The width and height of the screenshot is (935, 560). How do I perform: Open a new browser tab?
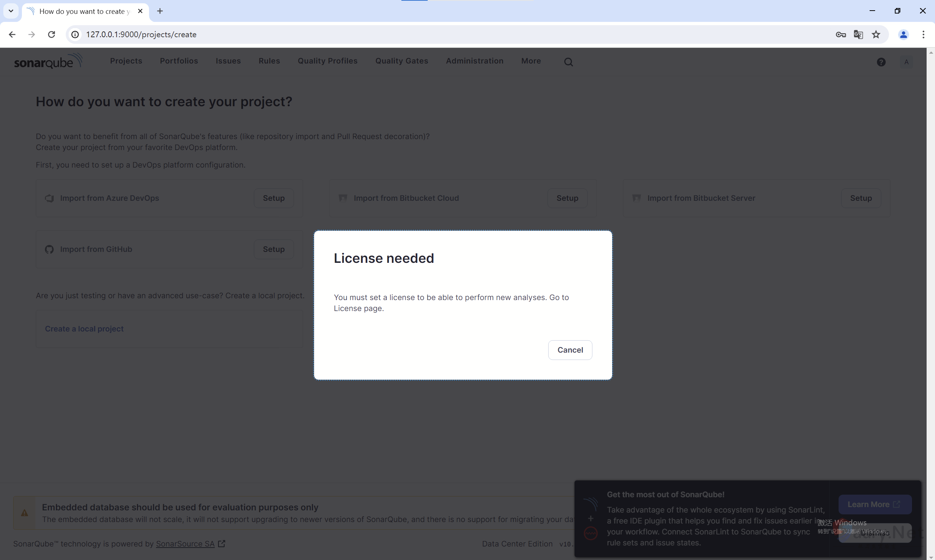(160, 11)
